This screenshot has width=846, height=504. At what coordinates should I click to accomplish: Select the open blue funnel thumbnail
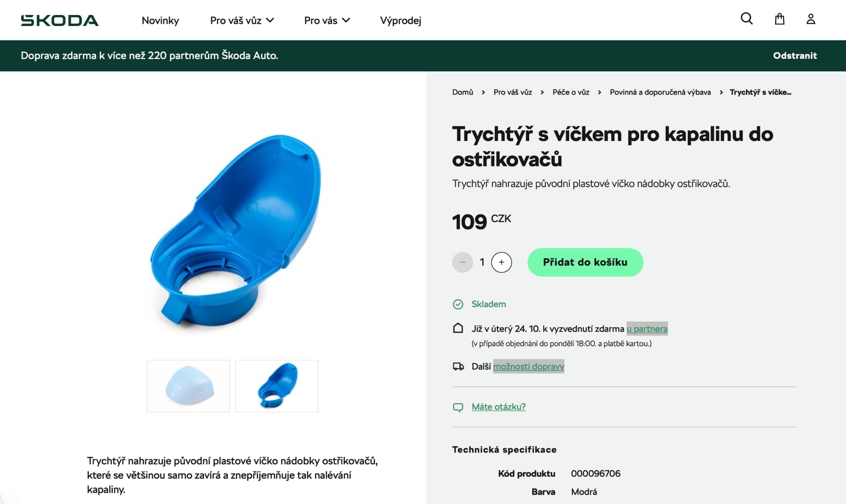point(277,386)
